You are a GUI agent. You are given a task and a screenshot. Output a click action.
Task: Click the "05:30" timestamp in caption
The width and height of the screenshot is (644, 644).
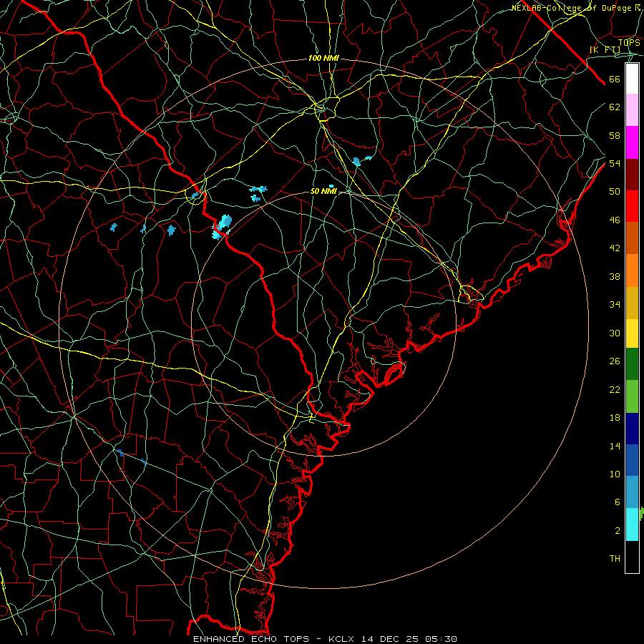coord(441,639)
